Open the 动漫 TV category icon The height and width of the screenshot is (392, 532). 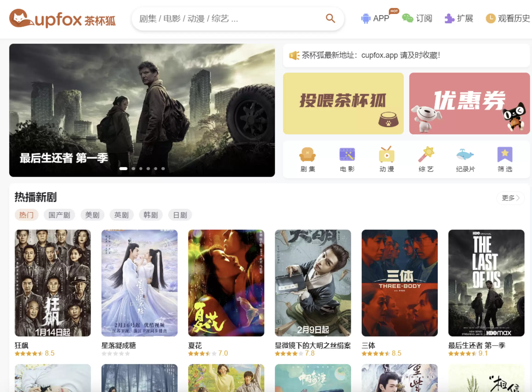click(387, 154)
